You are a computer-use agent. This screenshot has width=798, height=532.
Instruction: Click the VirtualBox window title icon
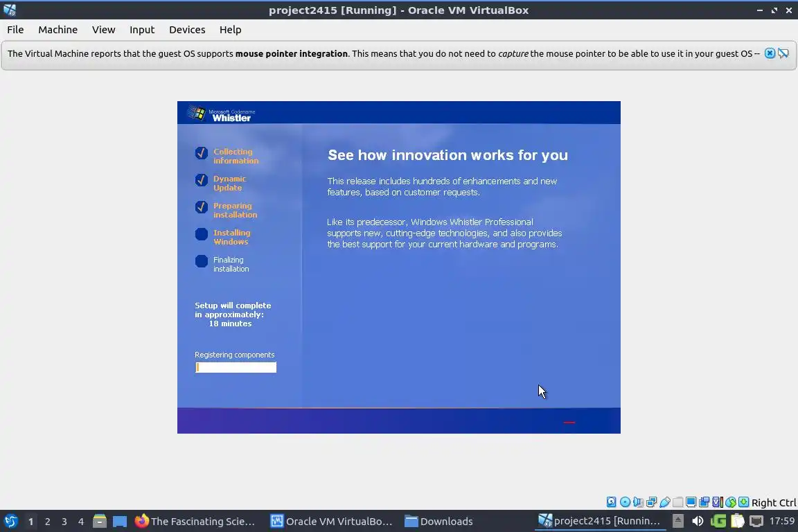point(9,10)
